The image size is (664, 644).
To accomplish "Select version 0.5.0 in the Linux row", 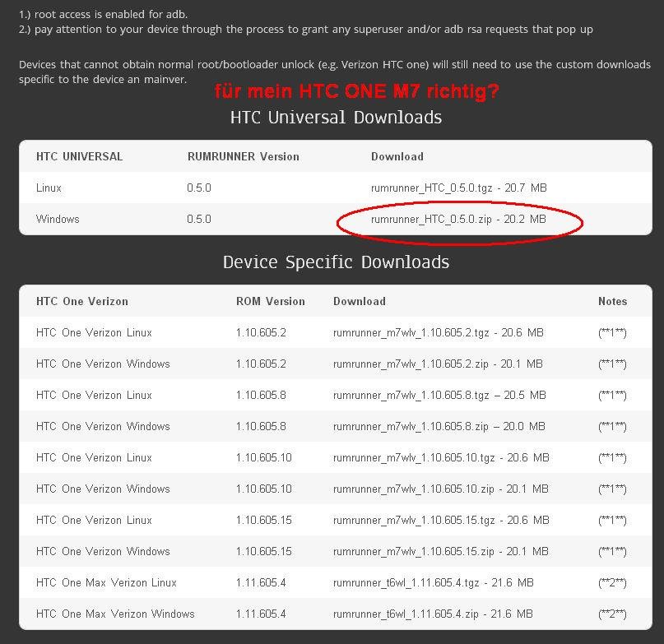I will tap(199, 188).
